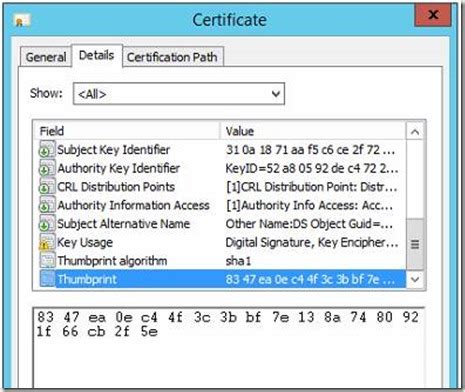
Task: Click the field list scrollbar thumb
Action: pos(415,244)
